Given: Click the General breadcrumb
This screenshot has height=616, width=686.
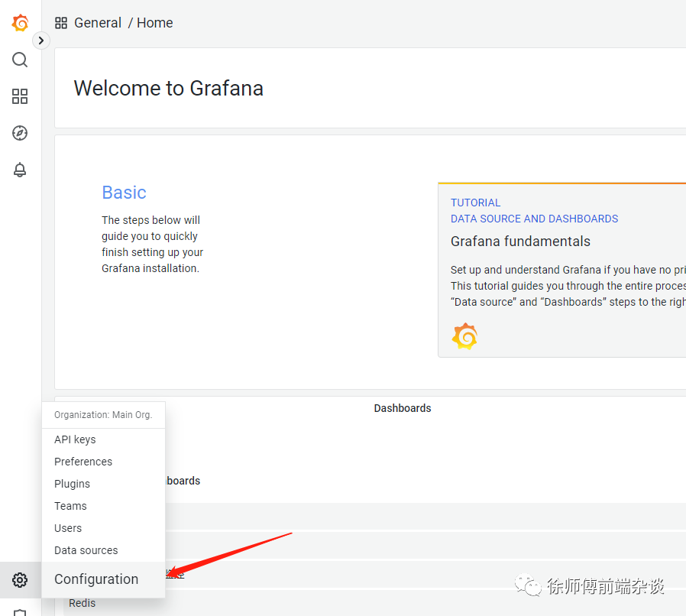Looking at the screenshot, I should (x=98, y=23).
